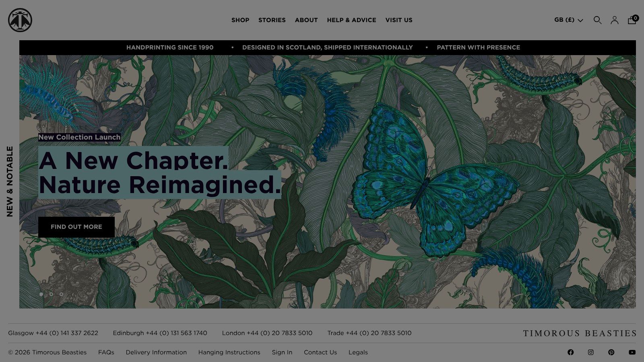This screenshot has height=362, width=644.
Task: Open Delivery Information link
Action: 156,352
